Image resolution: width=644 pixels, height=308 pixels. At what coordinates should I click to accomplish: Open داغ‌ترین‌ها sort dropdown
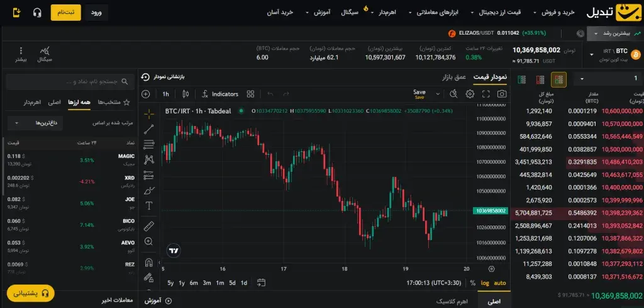[35, 123]
